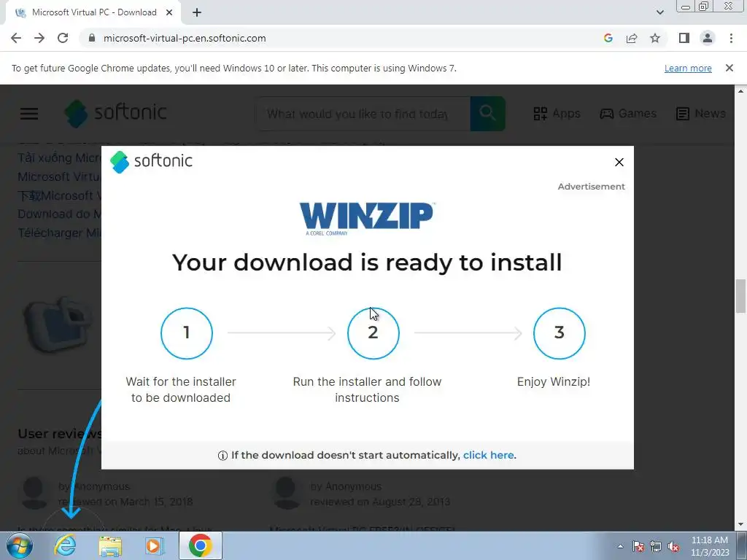Click the 'click here' download link

488,455
